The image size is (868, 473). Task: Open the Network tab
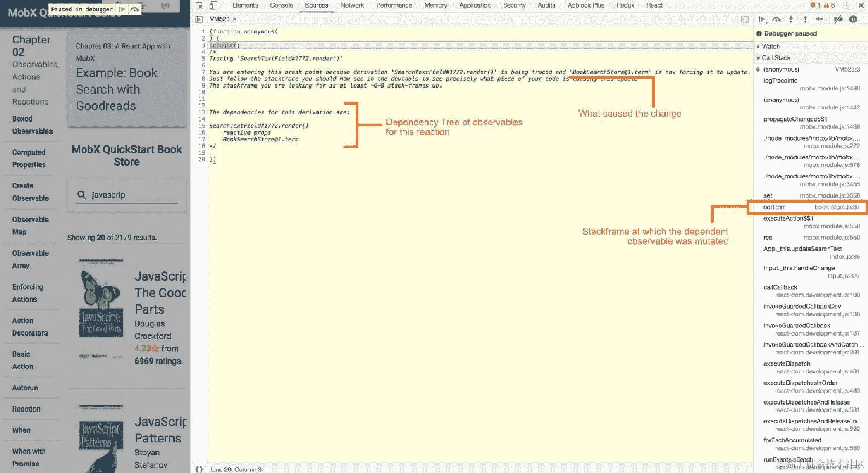(352, 5)
